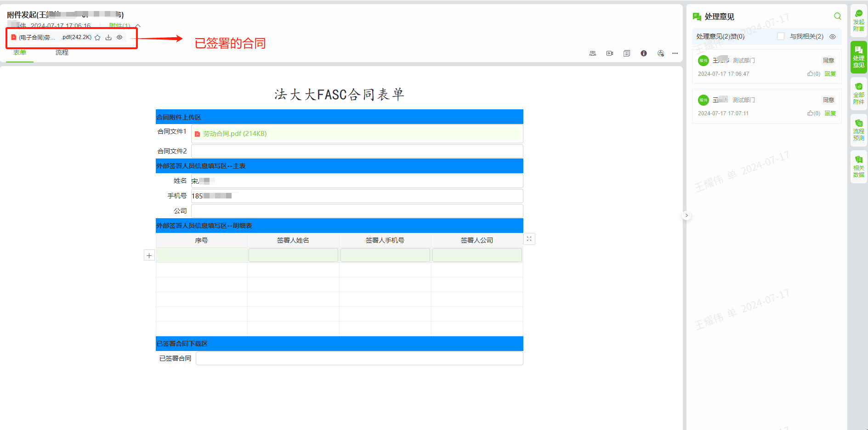Open 发起附言 in the right sidebar
Screen dimensions: 868x430
click(x=858, y=21)
